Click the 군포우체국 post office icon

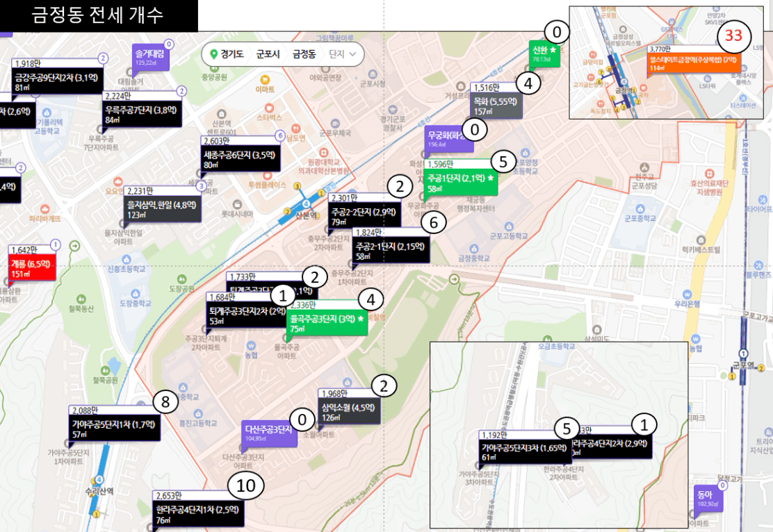click(335, 123)
